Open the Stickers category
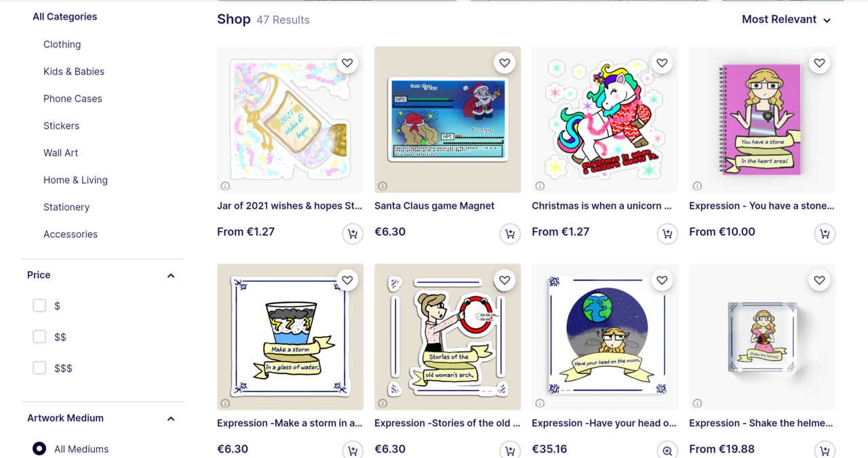The image size is (868, 458). [x=61, y=125]
